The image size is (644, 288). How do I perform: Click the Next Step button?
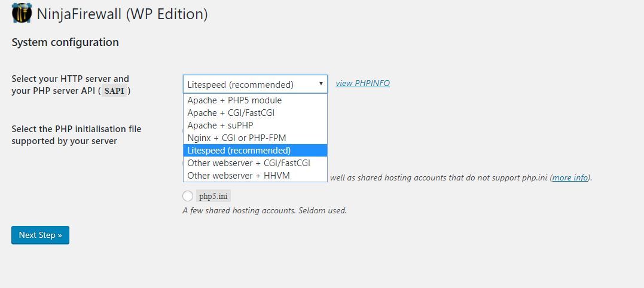[x=40, y=235]
